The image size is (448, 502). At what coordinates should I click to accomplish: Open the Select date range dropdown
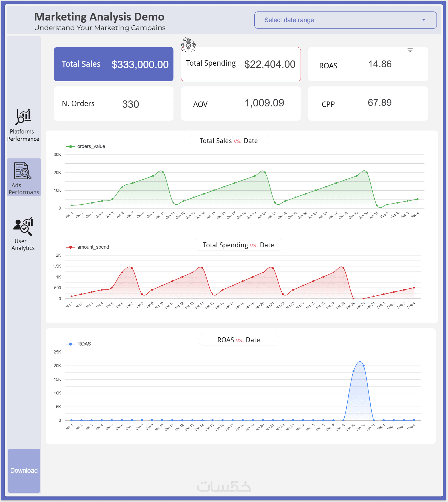(x=345, y=20)
